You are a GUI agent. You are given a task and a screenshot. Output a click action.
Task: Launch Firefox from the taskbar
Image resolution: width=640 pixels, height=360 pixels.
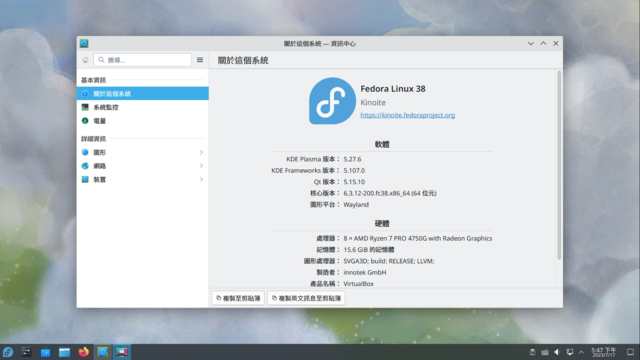[84, 352]
